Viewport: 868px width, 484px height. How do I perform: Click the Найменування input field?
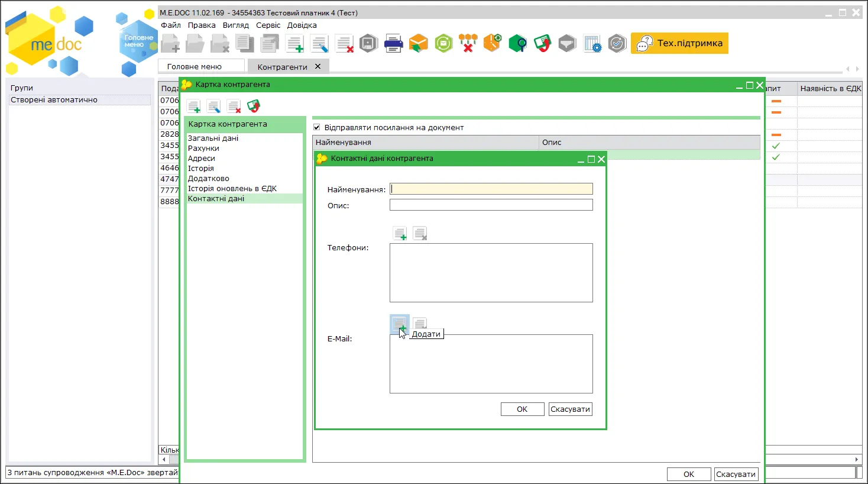coord(491,189)
